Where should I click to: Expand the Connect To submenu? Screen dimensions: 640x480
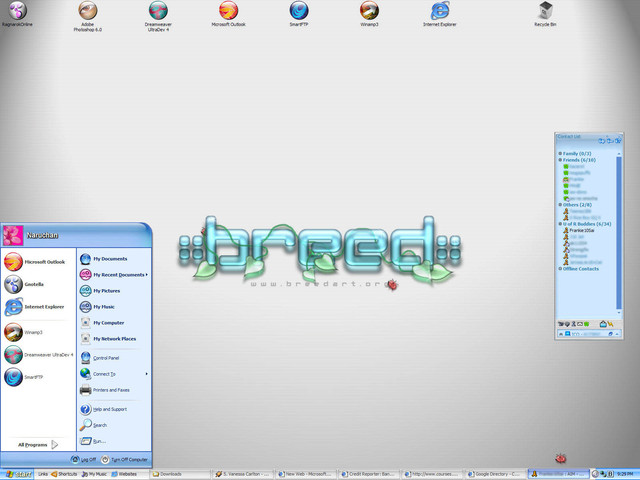tap(105, 374)
